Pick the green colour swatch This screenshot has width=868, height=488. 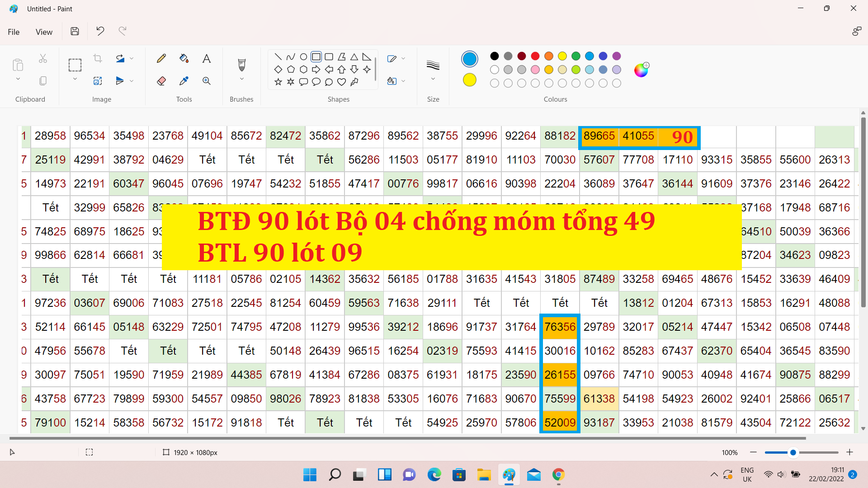pyautogui.click(x=576, y=56)
